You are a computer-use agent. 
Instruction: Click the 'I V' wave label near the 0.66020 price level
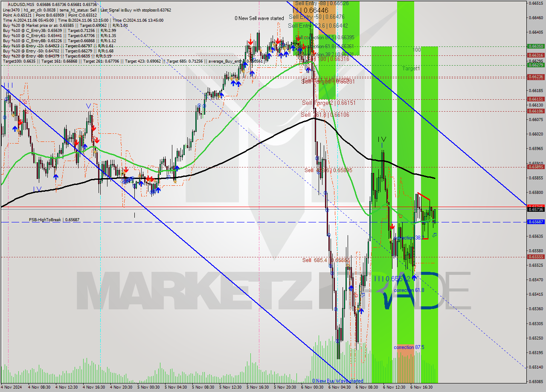tap(382, 139)
